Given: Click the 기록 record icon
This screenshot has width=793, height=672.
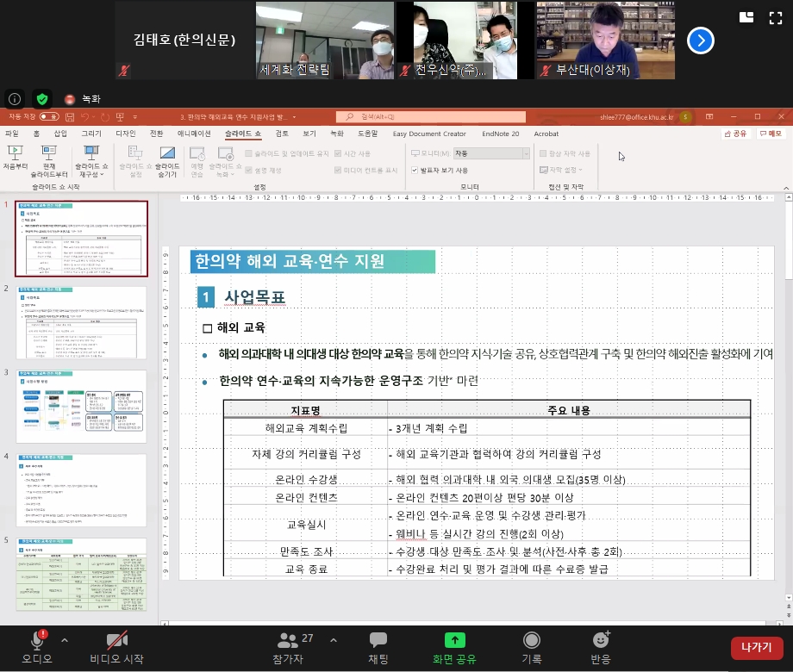Looking at the screenshot, I should click(532, 640).
